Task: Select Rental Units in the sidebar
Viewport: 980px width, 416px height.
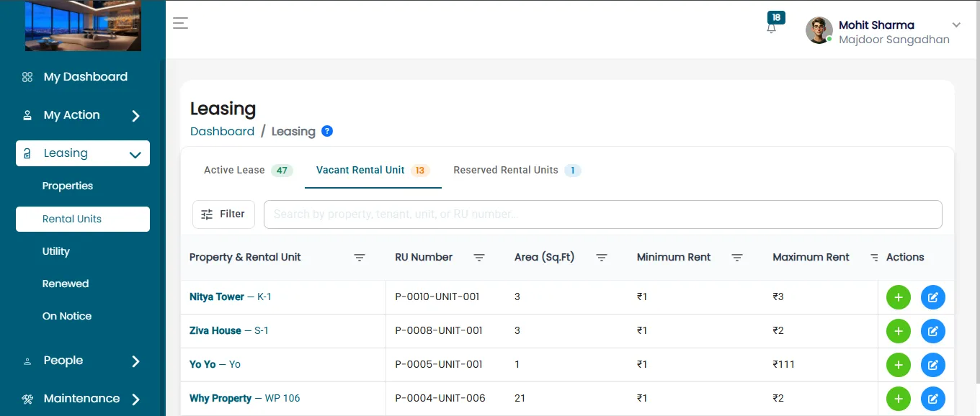Action: click(83, 219)
